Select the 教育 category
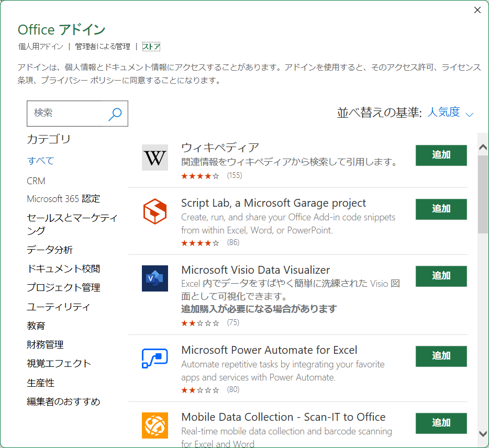The height and width of the screenshot is (448, 489). 36,326
